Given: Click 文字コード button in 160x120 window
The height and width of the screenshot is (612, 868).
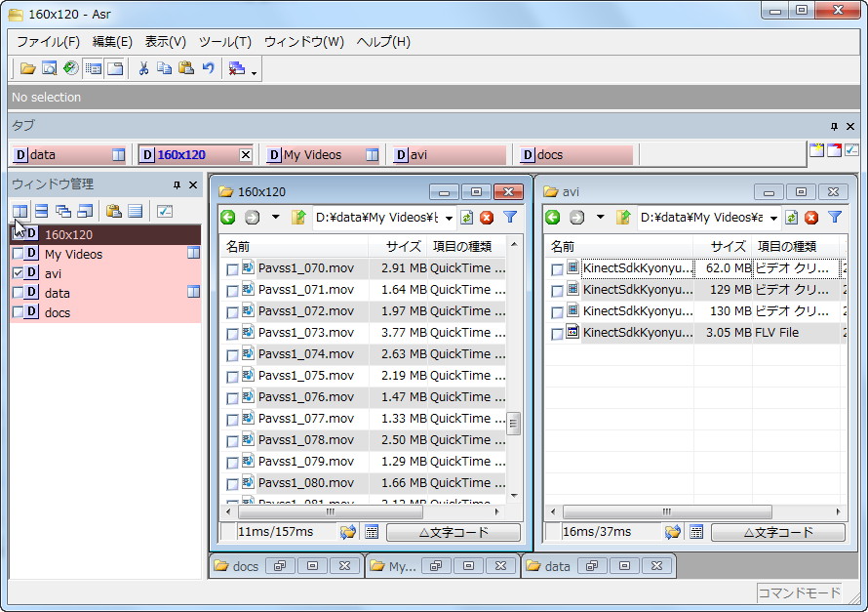Looking at the screenshot, I should point(454,533).
